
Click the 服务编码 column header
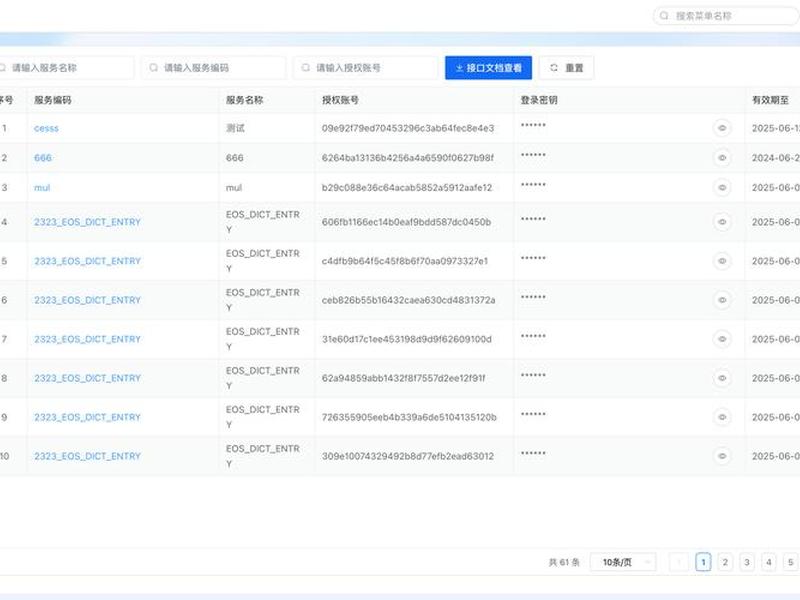[x=53, y=100]
